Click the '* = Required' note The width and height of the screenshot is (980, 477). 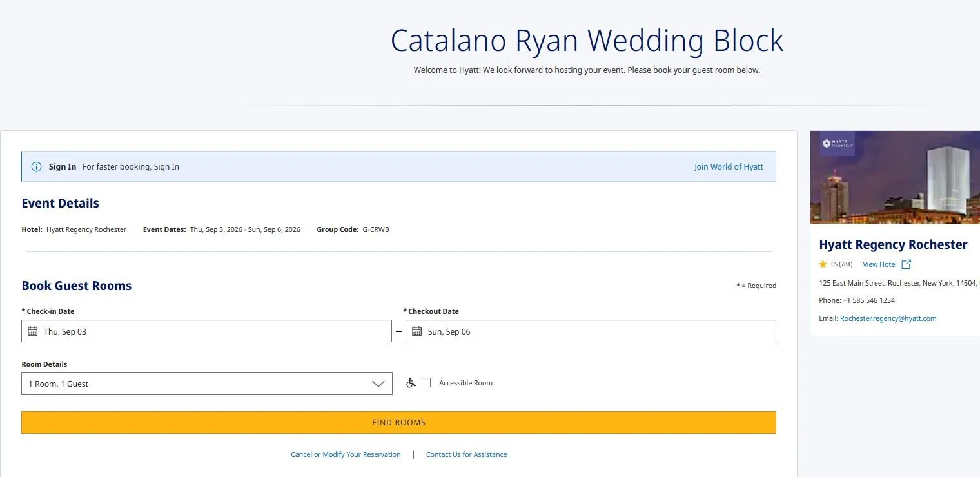[x=756, y=286]
